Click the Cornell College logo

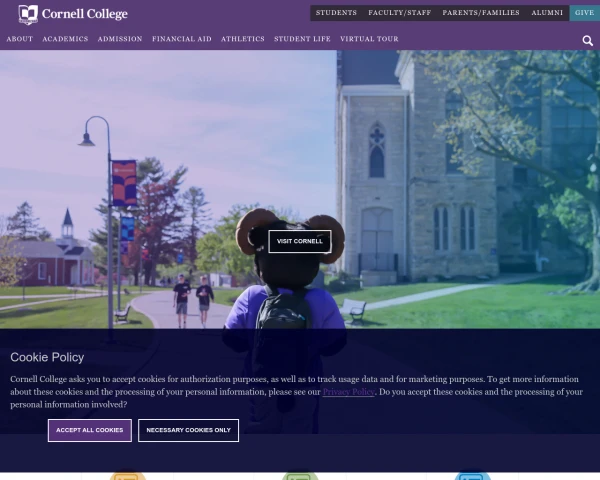click(x=73, y=14)
